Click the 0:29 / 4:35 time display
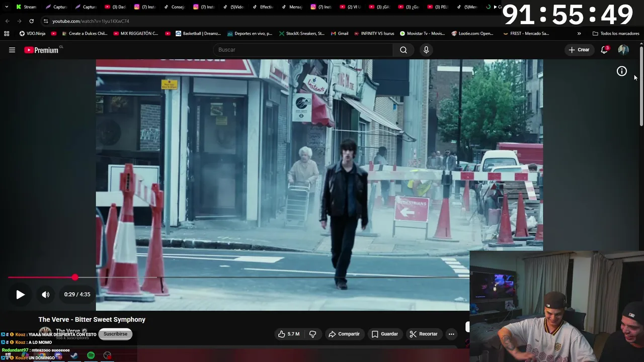Viewport: 644px width, 362px height. (x=77, y=295)
